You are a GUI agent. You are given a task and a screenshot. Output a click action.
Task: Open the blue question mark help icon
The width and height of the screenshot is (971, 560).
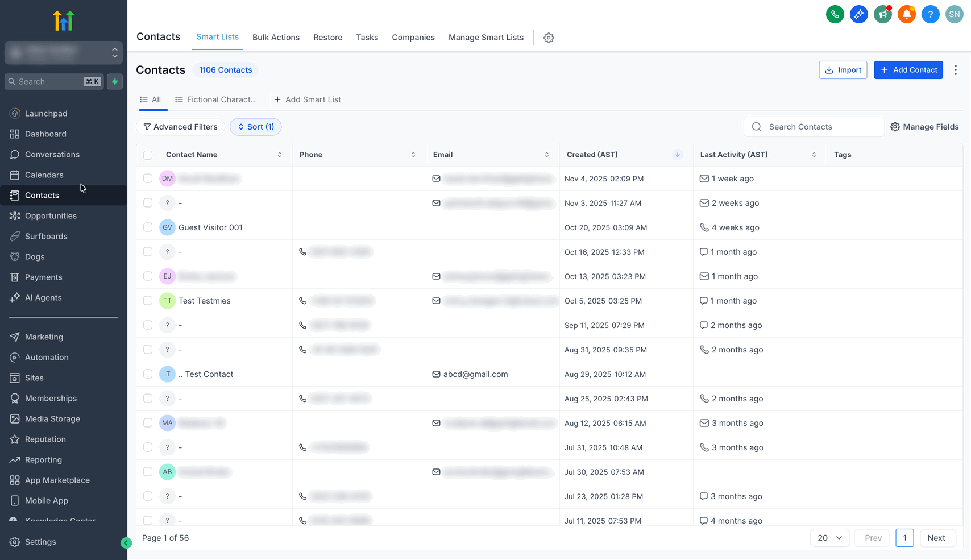[930, 14]
